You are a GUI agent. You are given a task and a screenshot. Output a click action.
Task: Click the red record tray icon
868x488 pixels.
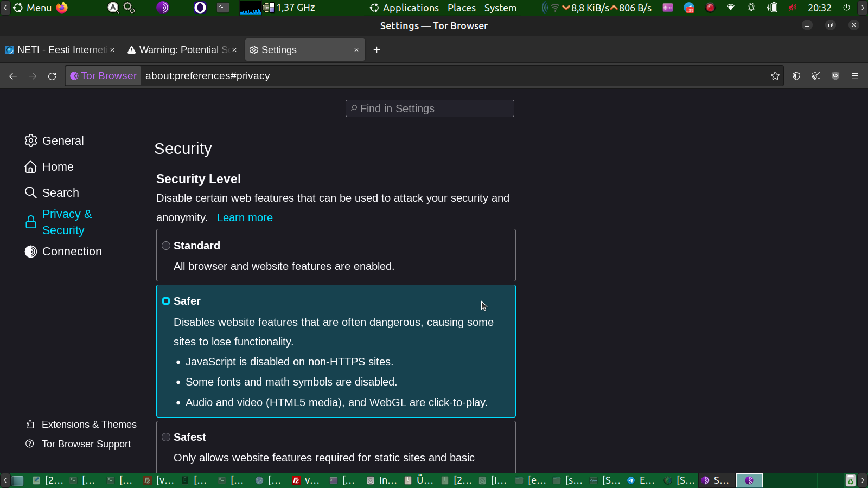coord(710,8)
